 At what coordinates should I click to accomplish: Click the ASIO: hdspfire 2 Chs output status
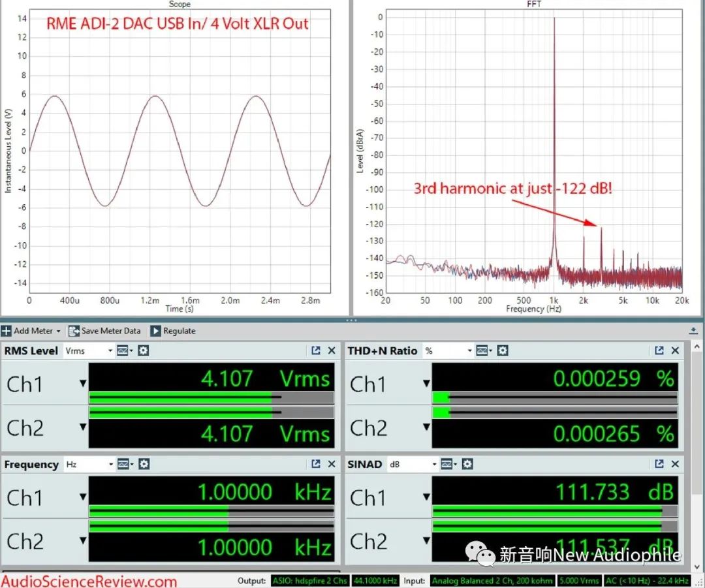point(309,581)
